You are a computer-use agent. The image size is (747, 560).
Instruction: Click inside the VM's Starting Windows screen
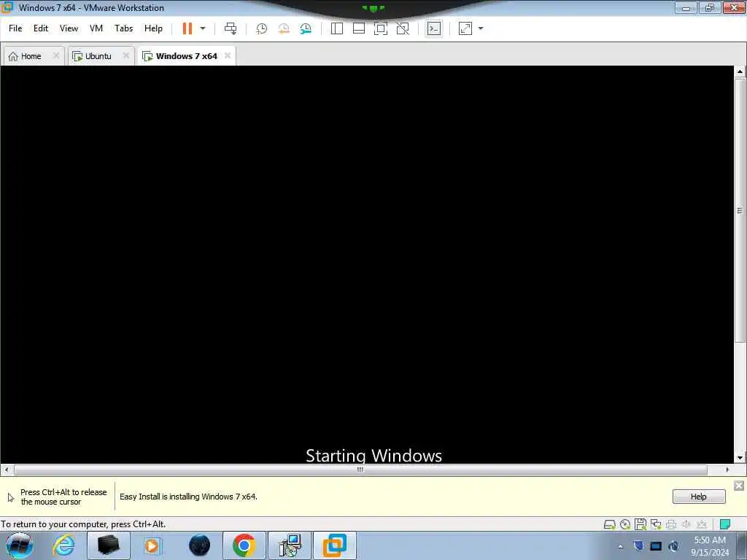(x=367, y=265)
